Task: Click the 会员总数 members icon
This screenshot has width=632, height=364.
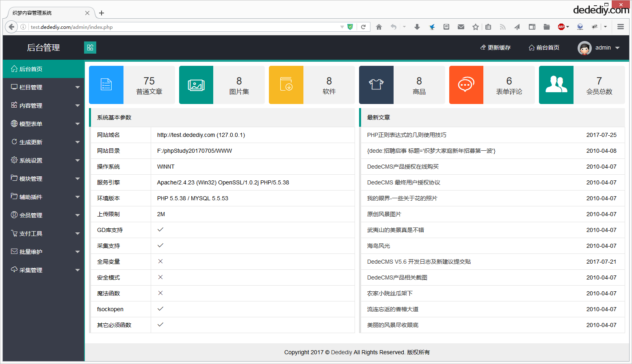Action: click(556, 84)
